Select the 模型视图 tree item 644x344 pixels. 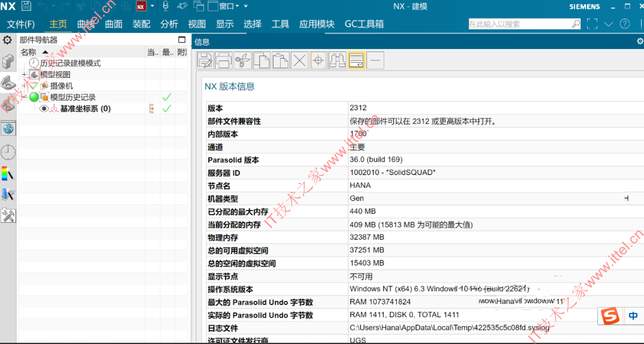(55, 75)
